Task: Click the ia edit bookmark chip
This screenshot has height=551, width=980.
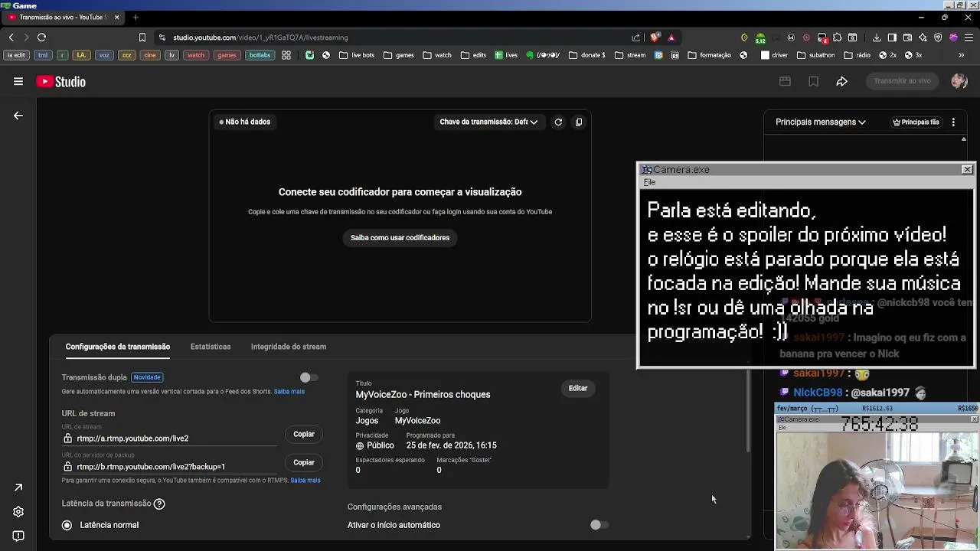Action: (17, 55)
